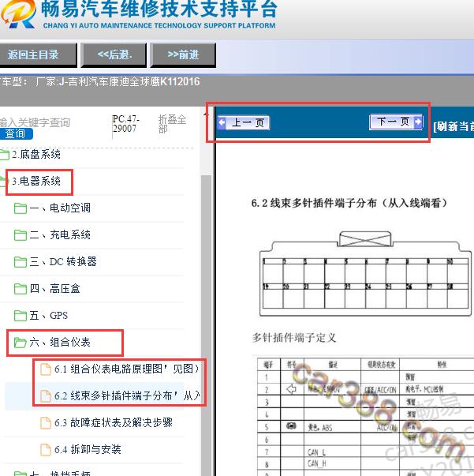The image size is (474, 476).
Task: Go back with the <<后退 button
Action: [x=114, y=55]
